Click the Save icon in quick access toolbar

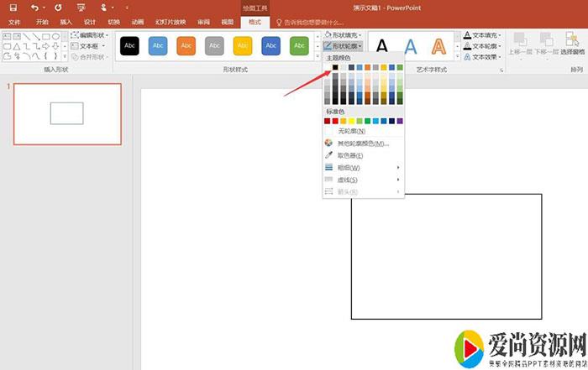click(13, 7)
